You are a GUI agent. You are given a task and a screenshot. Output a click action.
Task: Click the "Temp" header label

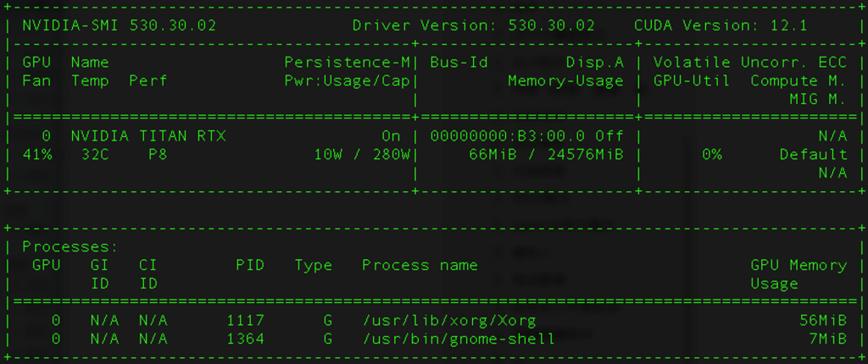click(x=90, y=81)
